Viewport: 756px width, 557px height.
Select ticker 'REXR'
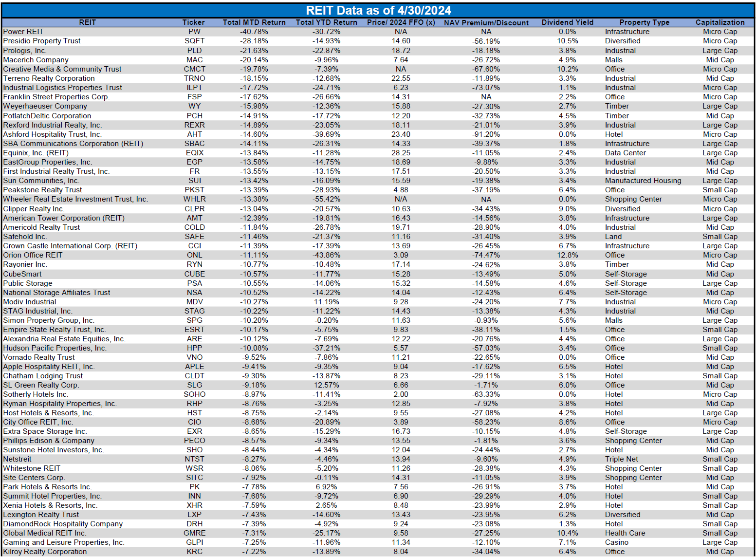(195, 125)
